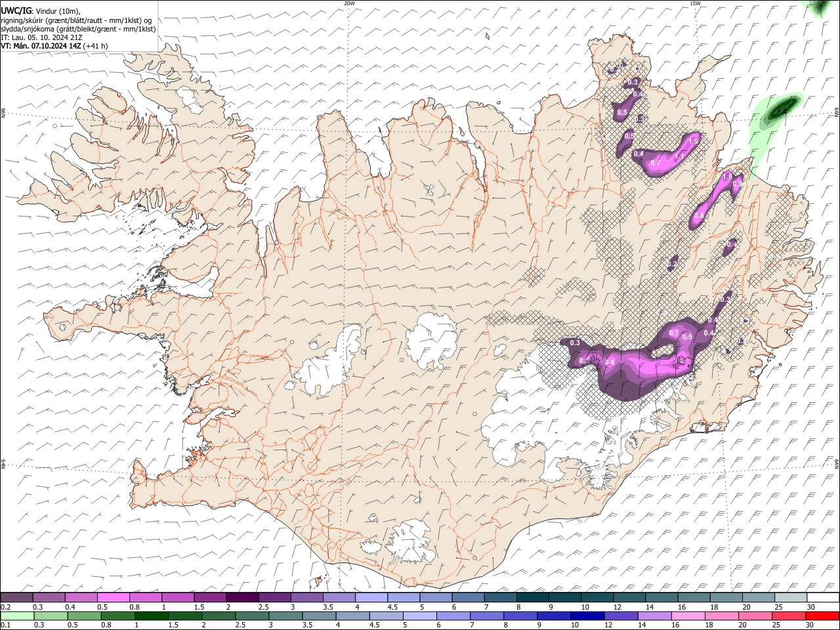Image resolution: width=840 pixels, height=630 pixels.
Task: Pick upper snow legend swatch starting at 1.5
Action: click(210, 597)
